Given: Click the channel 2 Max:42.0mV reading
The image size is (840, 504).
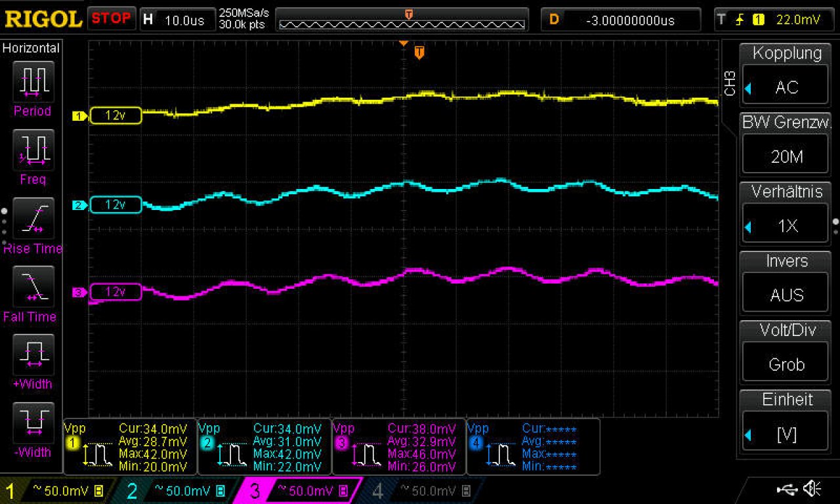Looking at the screenshot, I should tap(287, 454).
